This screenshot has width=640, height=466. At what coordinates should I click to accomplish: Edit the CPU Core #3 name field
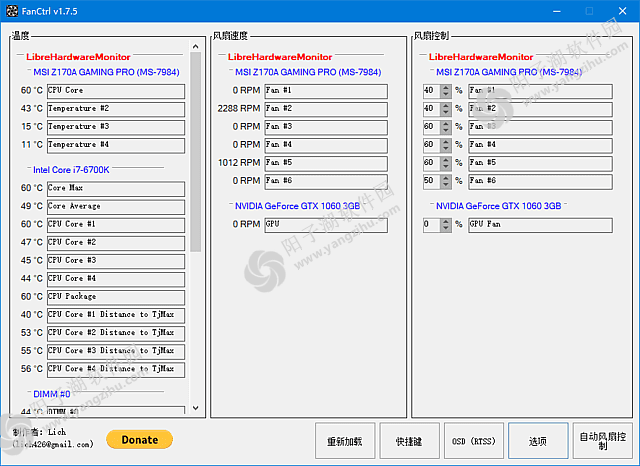point(116,261)
